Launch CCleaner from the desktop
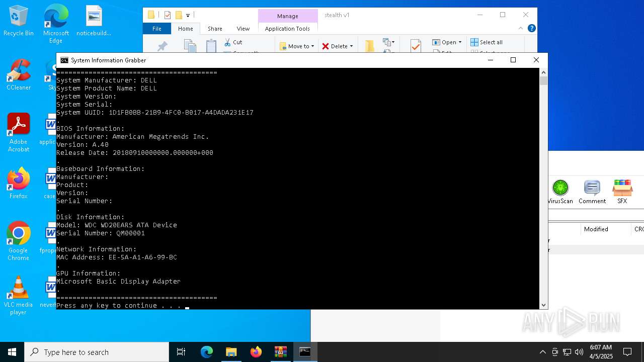The width and height of the screenshot is (644, 362). (19, 75)
